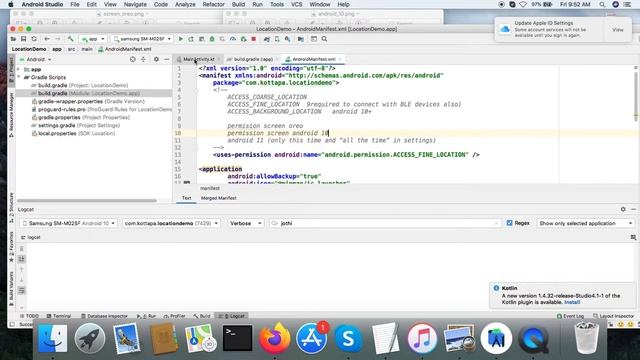The width and height of the screenshot is (640, 360).
Task: Toggle the Regex checkbox in Logcat
Action: 509,223
